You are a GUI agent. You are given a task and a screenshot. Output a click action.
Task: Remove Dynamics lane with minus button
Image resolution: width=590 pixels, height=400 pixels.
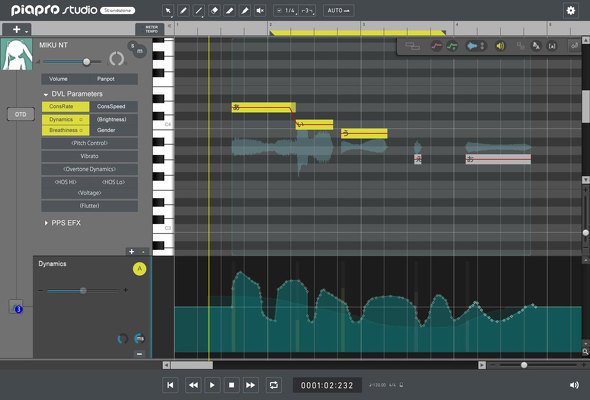tap(139, 354)
